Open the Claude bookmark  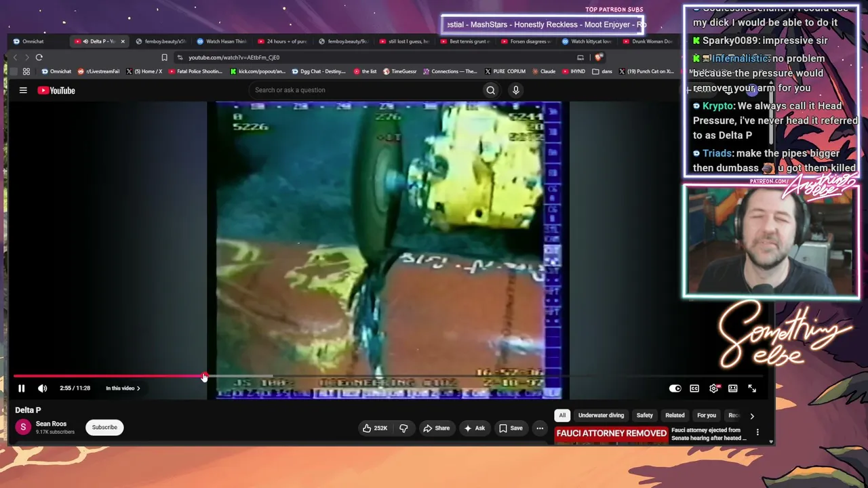[543, 71]
